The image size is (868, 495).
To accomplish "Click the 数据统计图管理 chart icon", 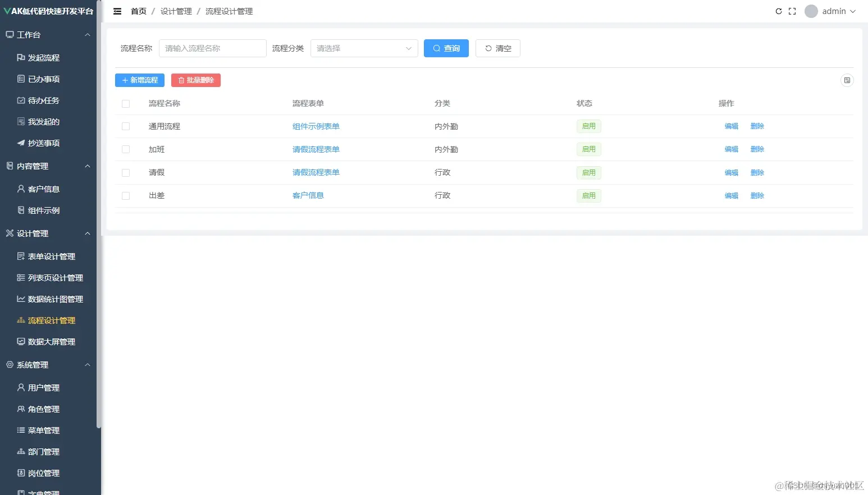I will (x=20, y=299).
